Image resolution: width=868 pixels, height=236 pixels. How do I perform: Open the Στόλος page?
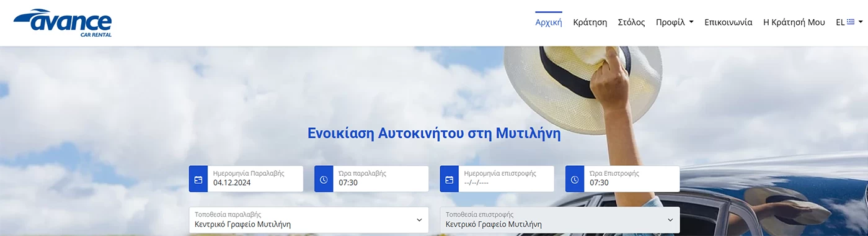[631, 22]
